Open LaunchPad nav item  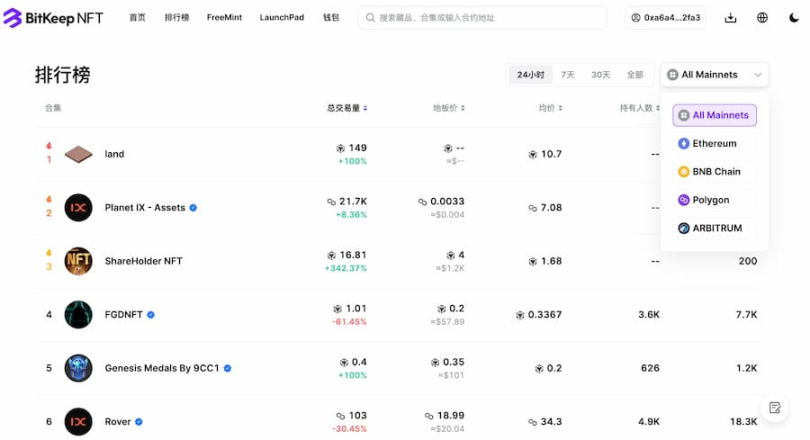tap(282, 18)
